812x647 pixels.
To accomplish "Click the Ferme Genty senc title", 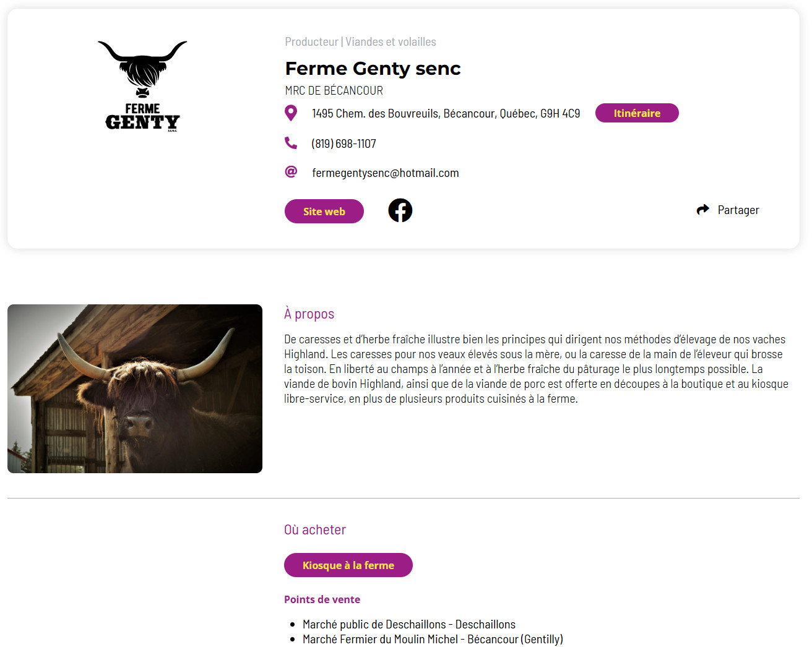I will pos(373,69).
